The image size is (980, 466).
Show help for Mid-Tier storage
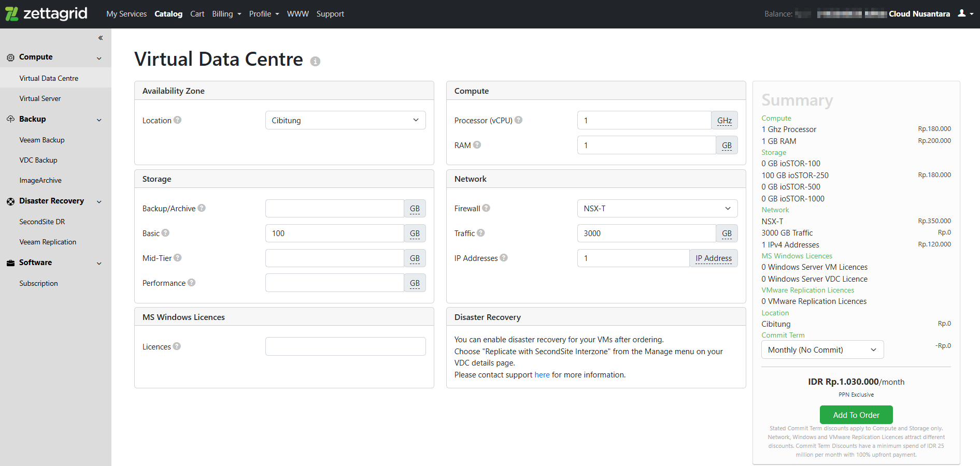coord(177,257)
